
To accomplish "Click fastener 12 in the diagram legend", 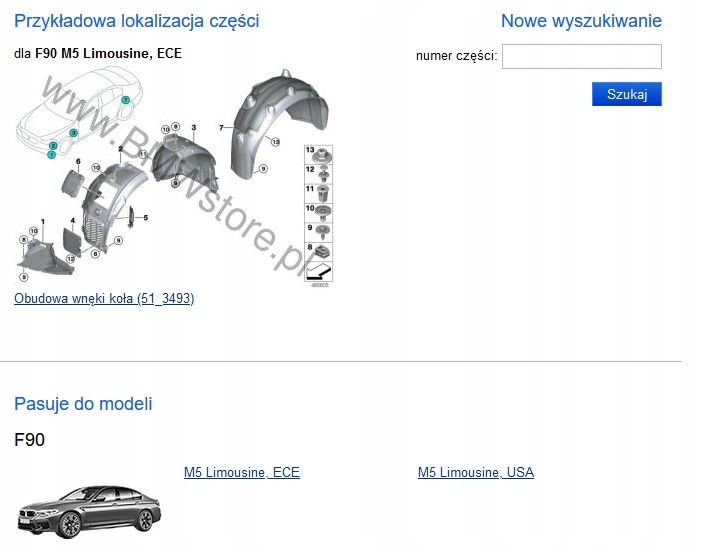I will [318, 174].
